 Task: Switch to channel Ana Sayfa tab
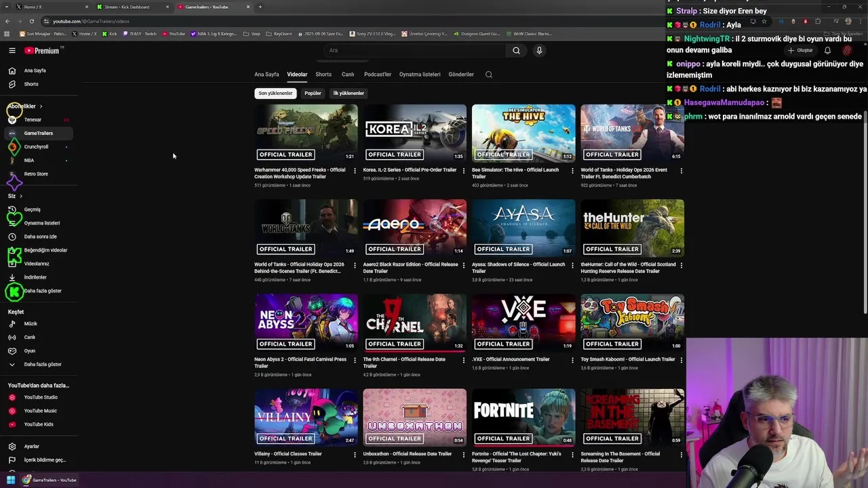[267, 75]
